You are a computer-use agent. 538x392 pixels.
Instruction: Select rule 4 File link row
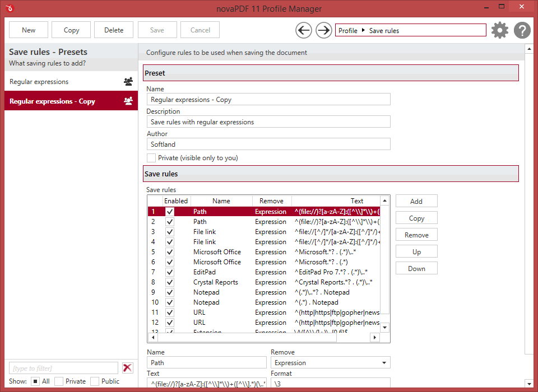point(264,242)
